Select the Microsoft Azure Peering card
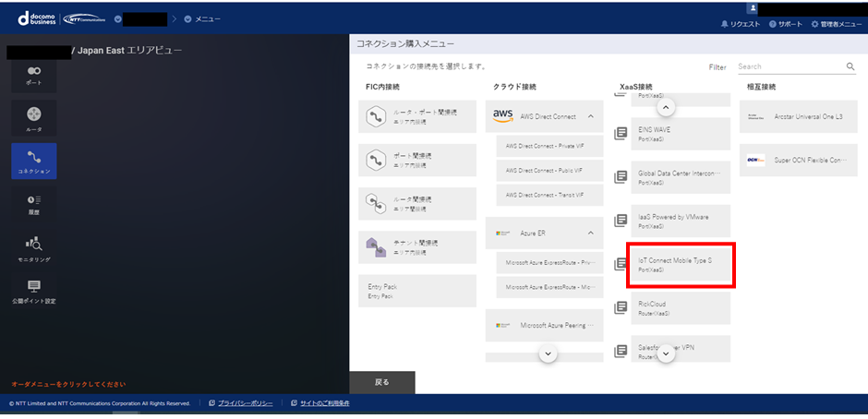The image size is (868, 419). pos(544,326)
